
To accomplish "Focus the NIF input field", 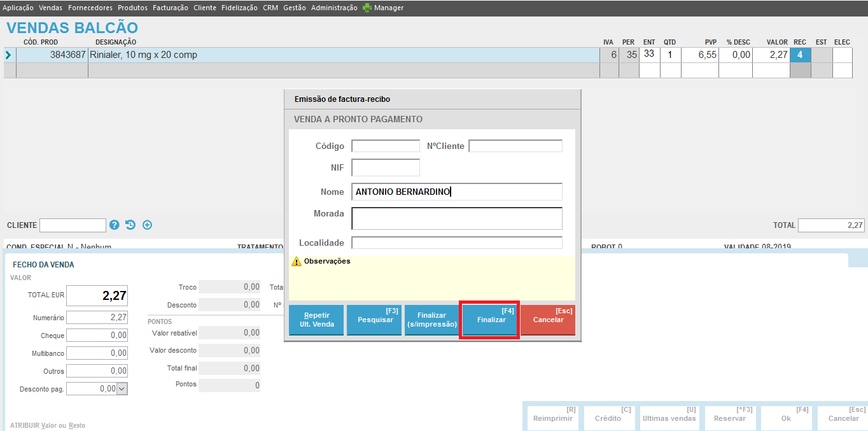I will coord(386,167).
